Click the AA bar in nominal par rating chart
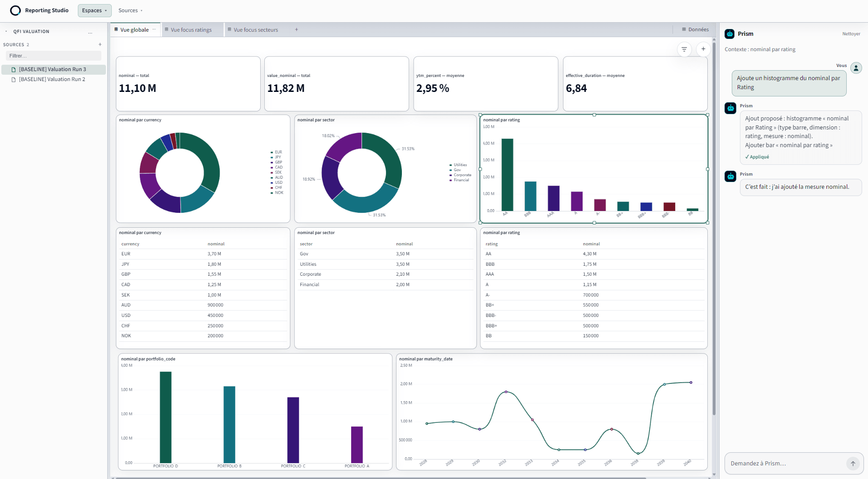Image resolution: width=868 pixels, height=479 pixels. coord(507,175)
